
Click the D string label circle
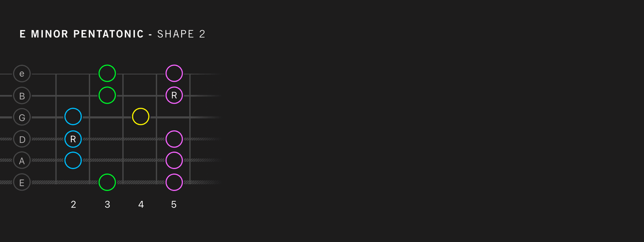pos(22,139)
